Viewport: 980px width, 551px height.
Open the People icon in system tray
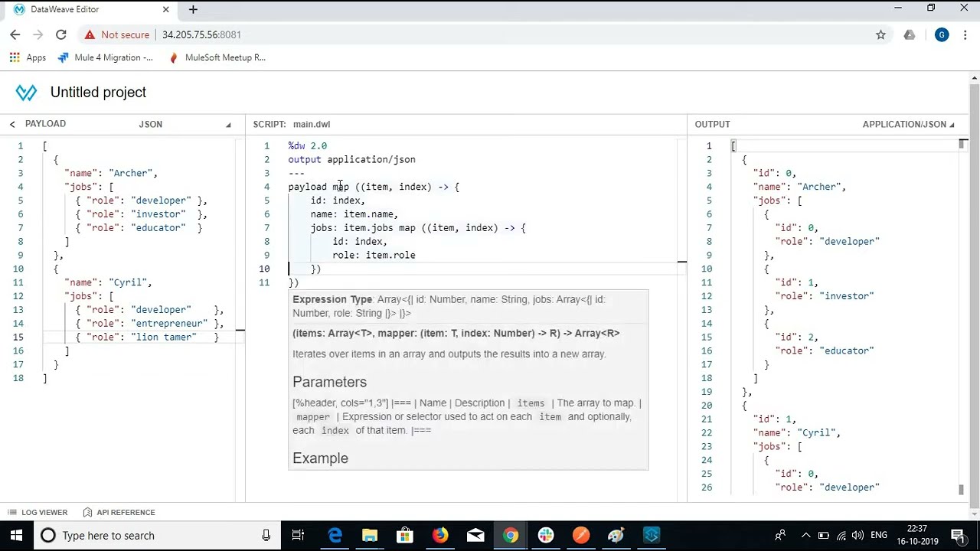pyautogui.click(x=780, y=536)
